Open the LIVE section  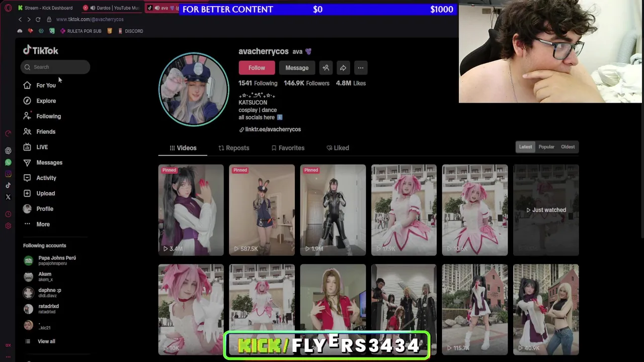click(35, 147)
